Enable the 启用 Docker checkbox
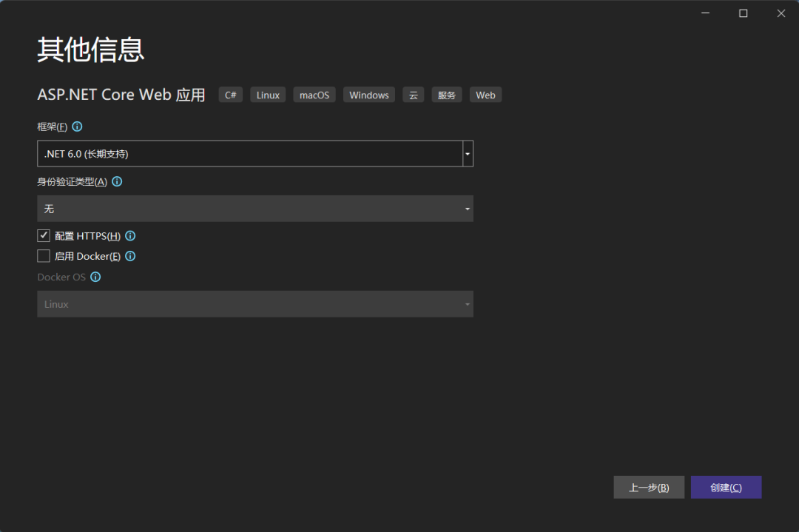Image resolution: width=799 pixels, height=532 pixels. [x=44, y=256]
